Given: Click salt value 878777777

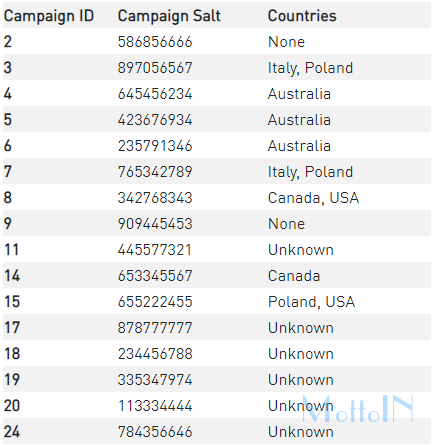Looking at the screenshot, I should point(155,328).
